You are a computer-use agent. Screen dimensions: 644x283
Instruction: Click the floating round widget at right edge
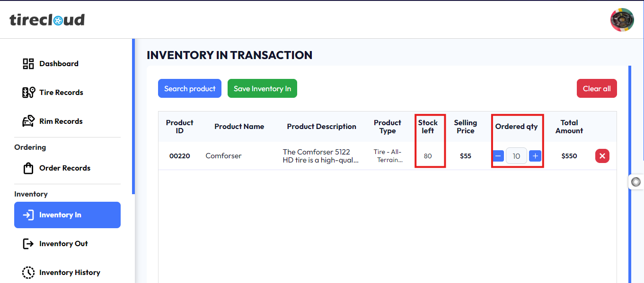[636, 182]
